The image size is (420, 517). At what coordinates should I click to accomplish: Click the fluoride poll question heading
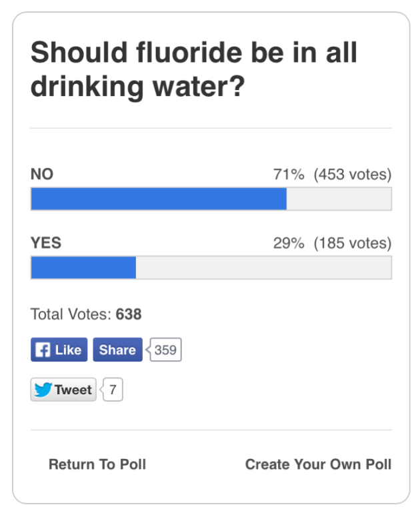(194, 69)
